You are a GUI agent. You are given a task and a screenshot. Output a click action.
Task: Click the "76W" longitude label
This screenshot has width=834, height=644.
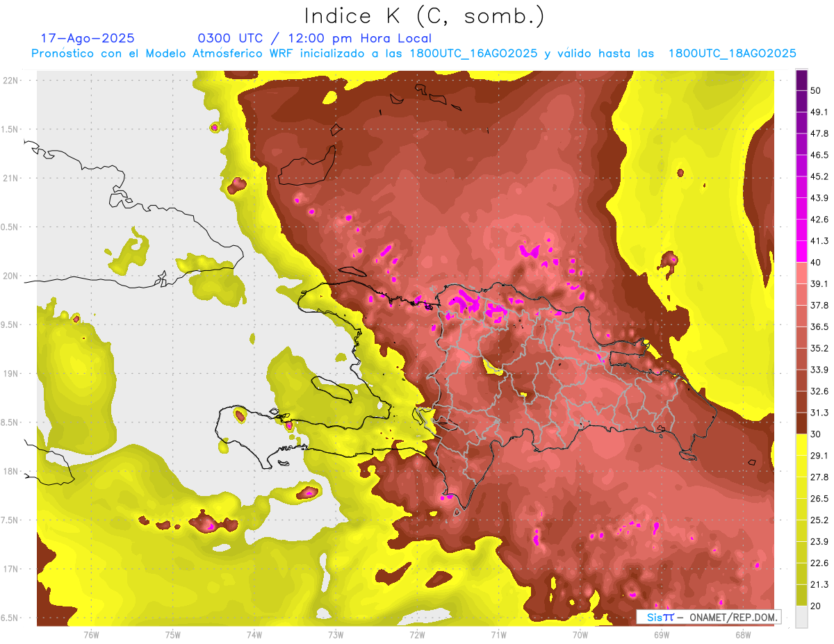point(91,634)
